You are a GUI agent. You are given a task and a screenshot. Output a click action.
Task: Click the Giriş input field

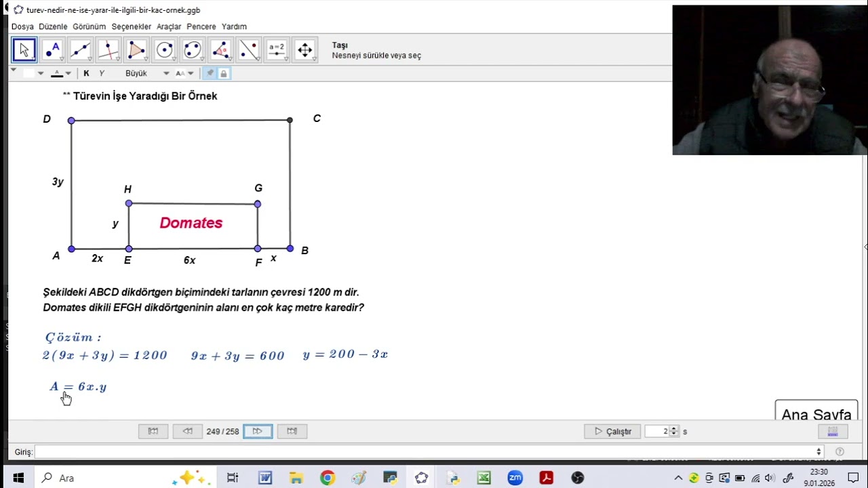(429, 451)
